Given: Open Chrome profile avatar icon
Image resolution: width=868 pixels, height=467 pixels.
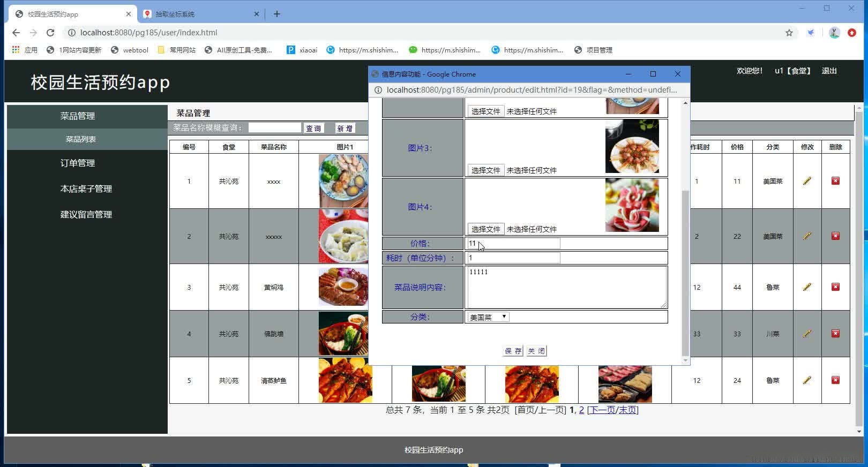Looking at the screenshot, I should click(834, 33).
